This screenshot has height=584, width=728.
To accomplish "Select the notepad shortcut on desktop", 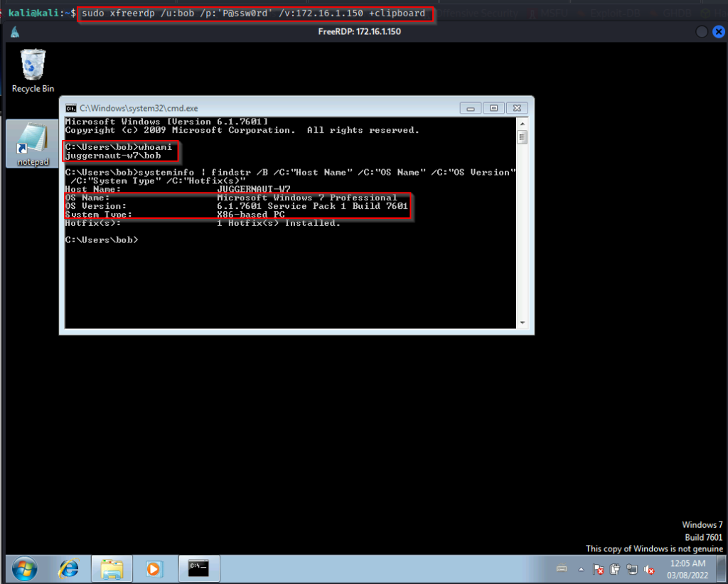I will pos(33,144).
